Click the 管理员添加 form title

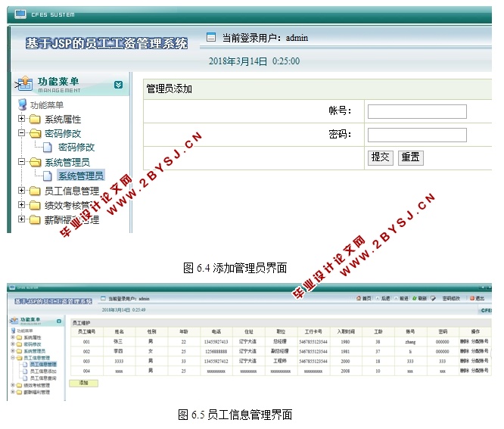170,89
